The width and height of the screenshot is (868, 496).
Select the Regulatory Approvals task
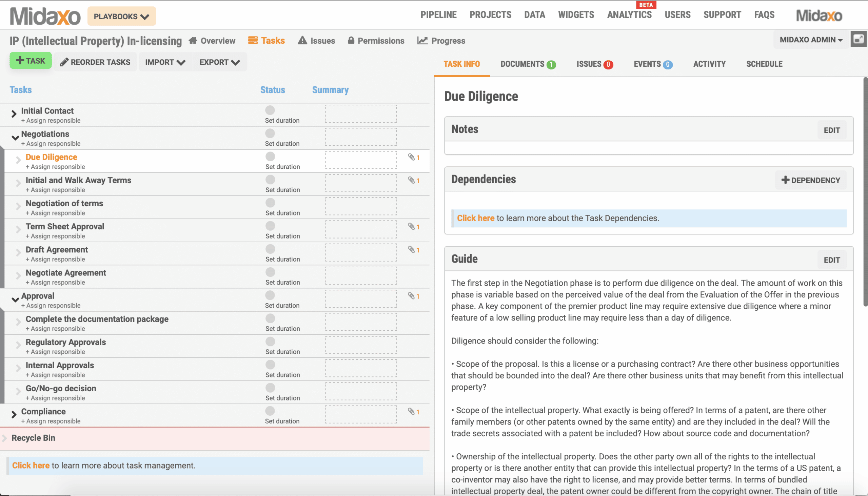click(66, 342)
